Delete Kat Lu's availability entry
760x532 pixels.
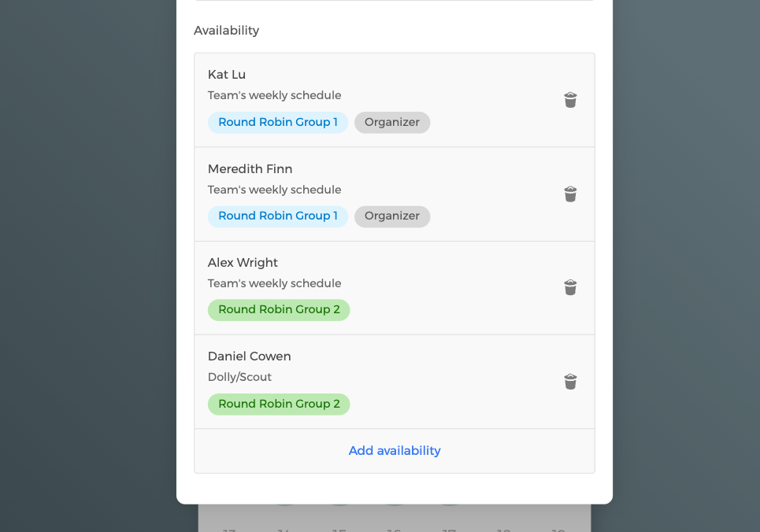tap(570, 100)
